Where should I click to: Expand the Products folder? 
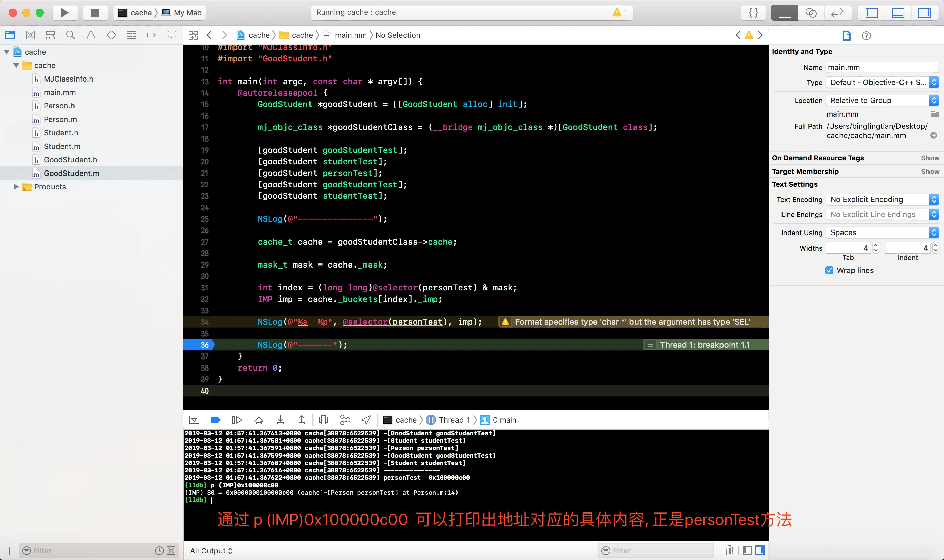[x=16, y=186]
